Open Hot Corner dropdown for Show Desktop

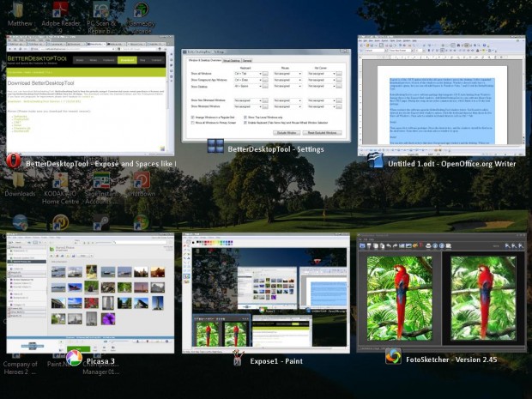[x=321, y=86]
